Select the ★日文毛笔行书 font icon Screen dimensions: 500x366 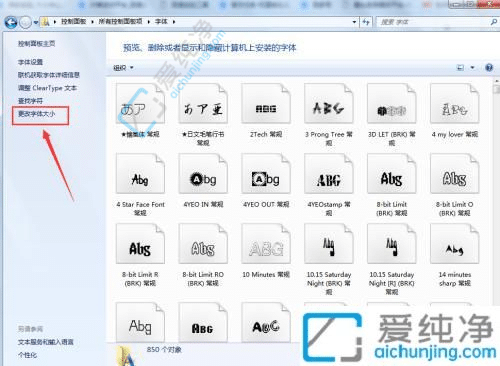(203, 104)
